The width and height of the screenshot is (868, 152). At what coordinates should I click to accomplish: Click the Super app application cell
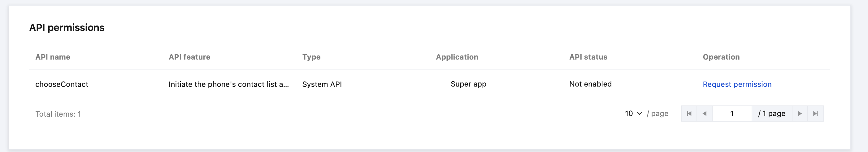point(468,84)
